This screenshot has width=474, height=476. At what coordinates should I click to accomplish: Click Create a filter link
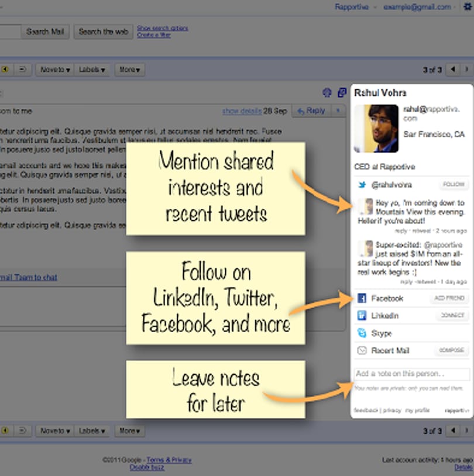(153, 35)
